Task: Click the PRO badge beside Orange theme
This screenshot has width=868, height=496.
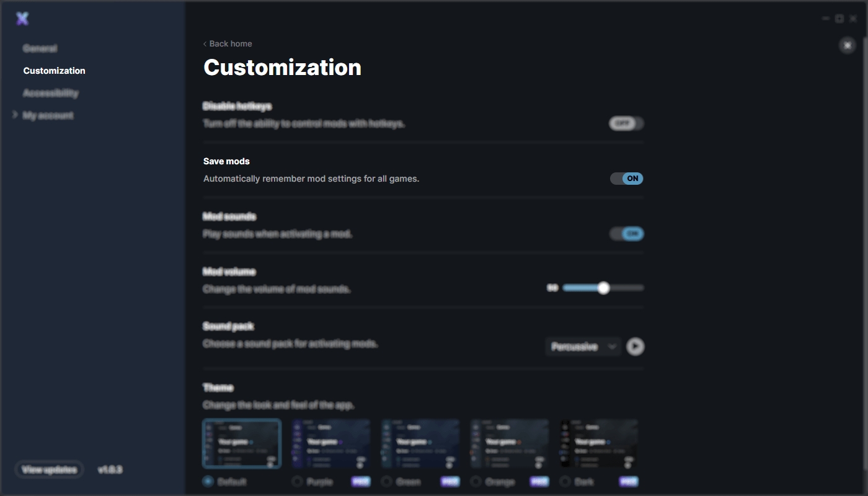Action: click(539, 482)
